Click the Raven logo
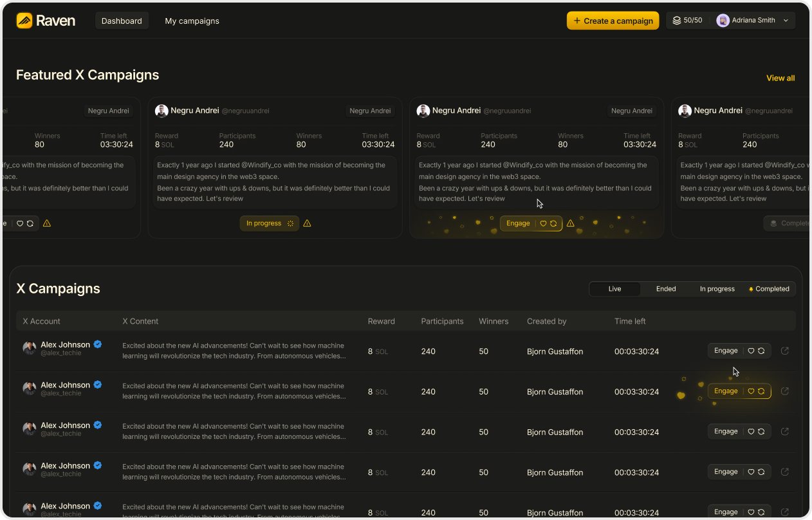This screenshot has height=520, width=812. coord(46,21)
